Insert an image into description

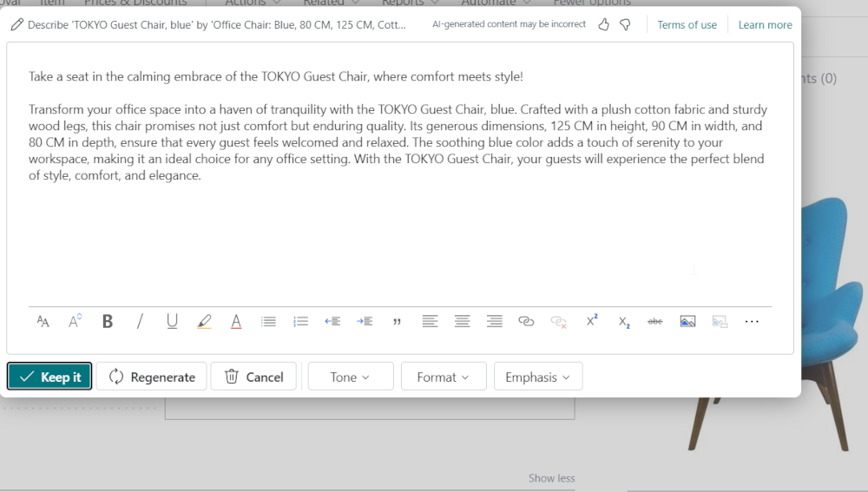pos(687,321)
